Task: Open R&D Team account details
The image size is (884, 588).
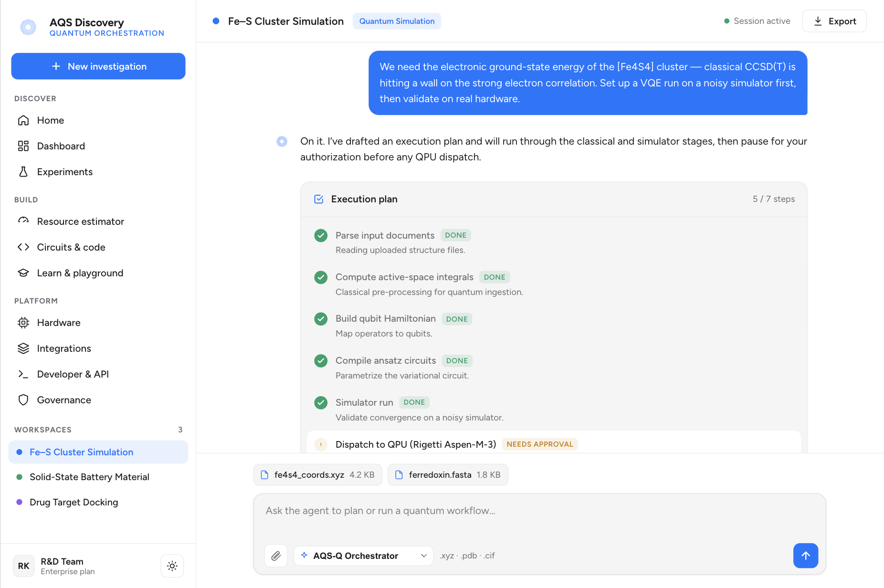Action: [x=68, y=566]
